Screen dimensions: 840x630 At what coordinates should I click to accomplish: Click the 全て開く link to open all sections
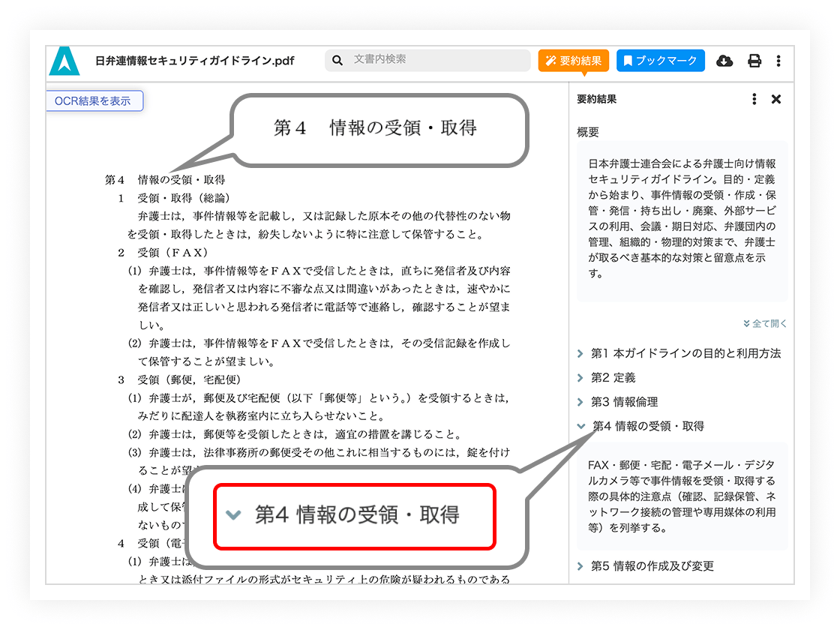coord(765,323)
